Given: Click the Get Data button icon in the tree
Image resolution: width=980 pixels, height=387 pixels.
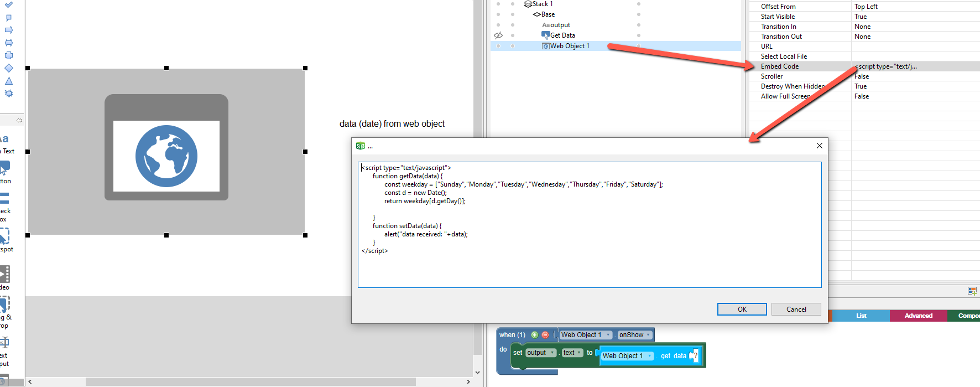Looking at the screenshot, I should click(x=545, y=35).
